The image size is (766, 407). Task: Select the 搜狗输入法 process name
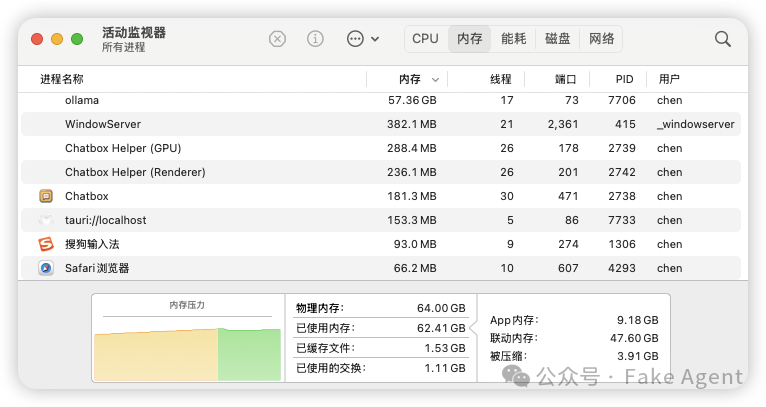coord(92,244)
